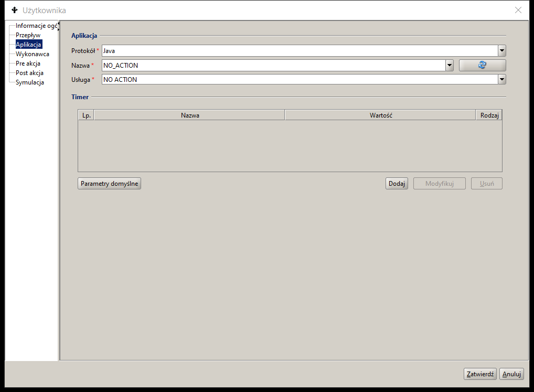
Task: Select Informacje ogólne in the tree
Action: 36,26
